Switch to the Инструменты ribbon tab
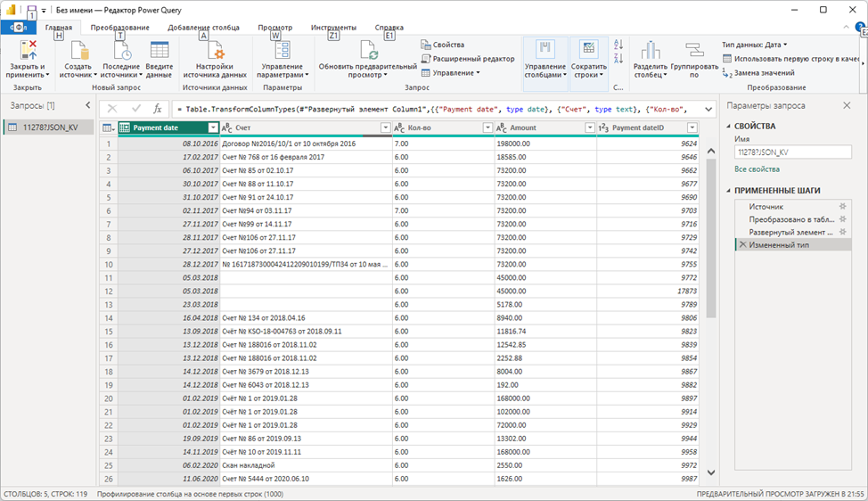This screenshot has height=501, width=868. click(333, 27)
